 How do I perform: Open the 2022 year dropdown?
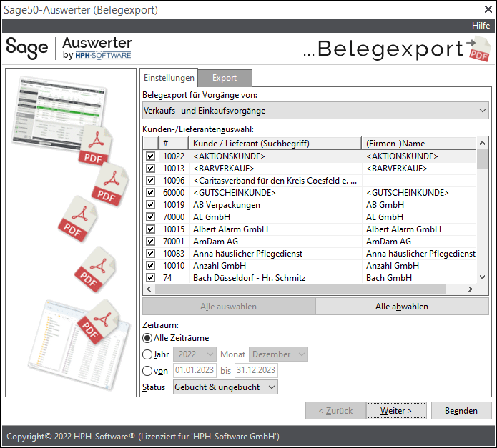click(x=195, y=354)
